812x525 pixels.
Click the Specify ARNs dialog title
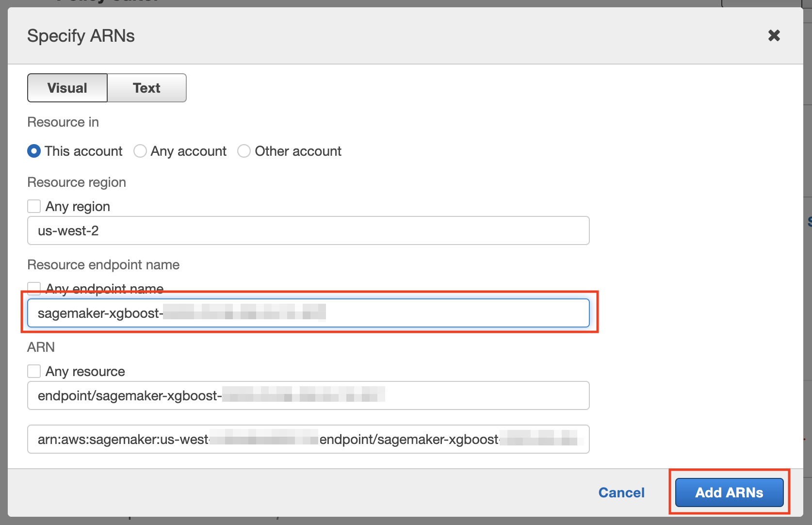[81, 35]
